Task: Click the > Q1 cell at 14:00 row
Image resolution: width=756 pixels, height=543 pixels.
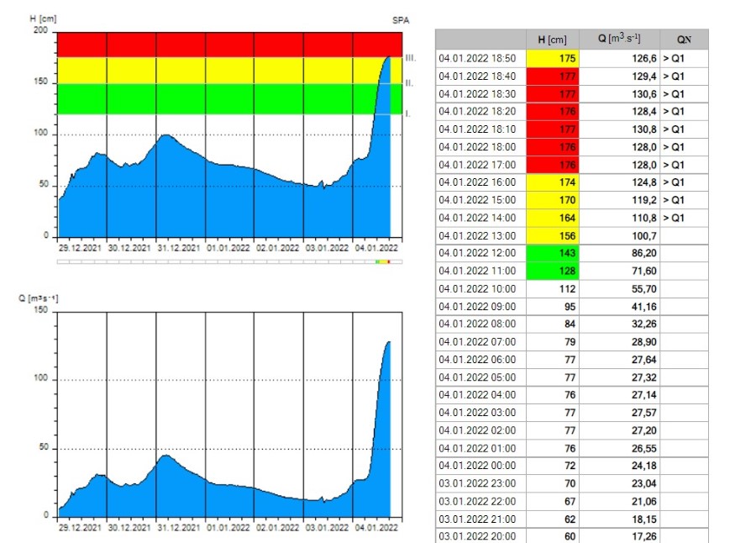Action: (683, 218)
